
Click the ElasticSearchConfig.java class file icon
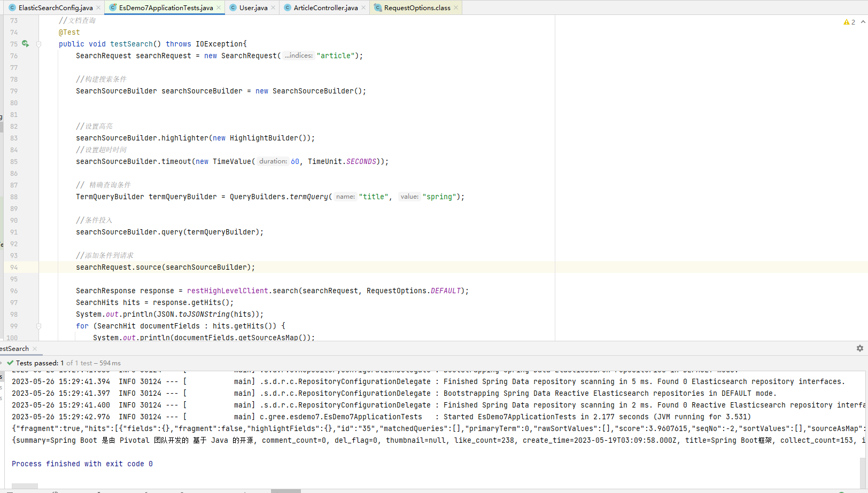[12, 7]
